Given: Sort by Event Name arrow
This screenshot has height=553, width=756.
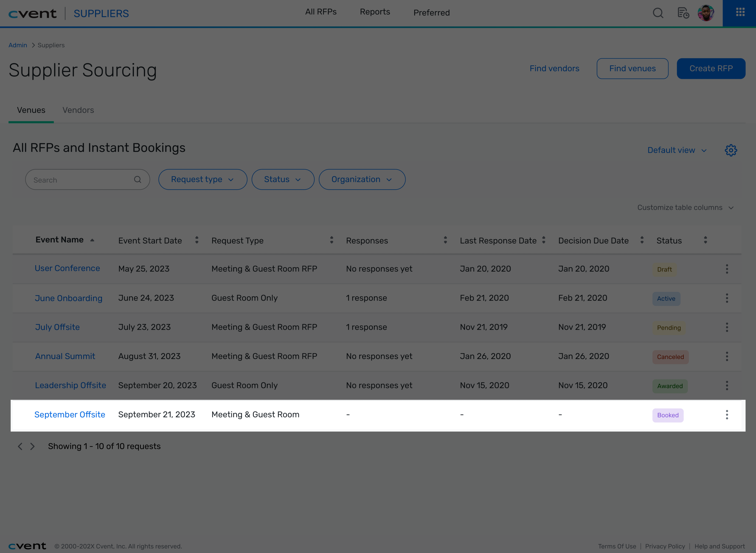Looking at the screenshot, I should point(92,240).
